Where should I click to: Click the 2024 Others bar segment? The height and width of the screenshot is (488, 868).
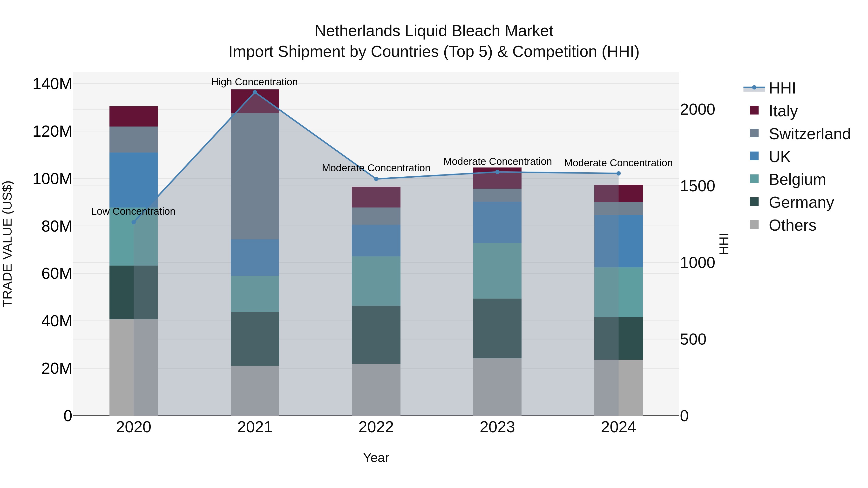[x=618, y=388]
